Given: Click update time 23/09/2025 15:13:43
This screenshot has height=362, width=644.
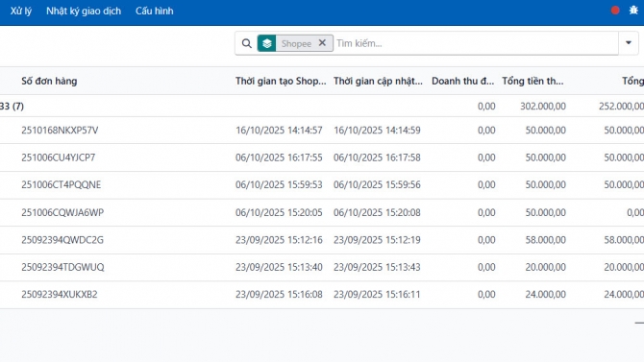Looking at the screenshot, I should point(377,267).
